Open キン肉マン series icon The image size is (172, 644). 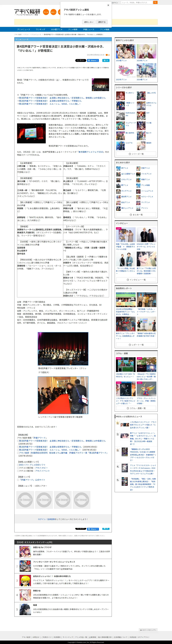click(x=121, y=96)
